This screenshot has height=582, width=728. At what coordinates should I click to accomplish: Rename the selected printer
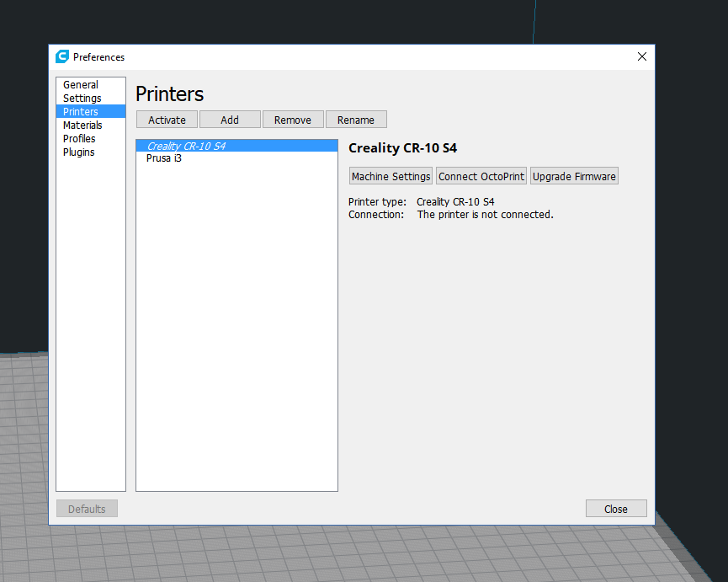point(356,120)
